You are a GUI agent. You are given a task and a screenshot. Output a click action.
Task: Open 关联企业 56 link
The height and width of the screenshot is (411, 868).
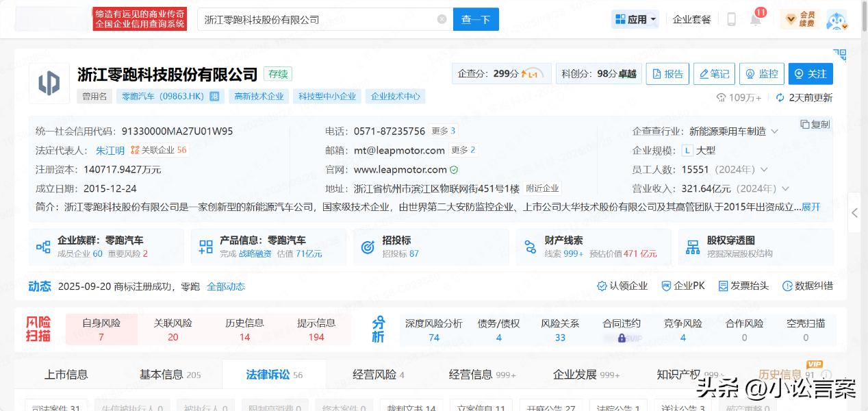point(158,150)
